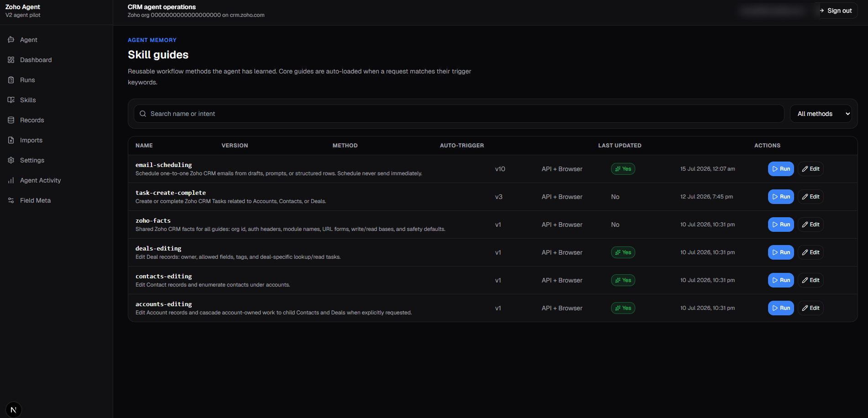Click the Zoho Agent title
This screenshot has width=868, height=418.
tap(23, 7)
